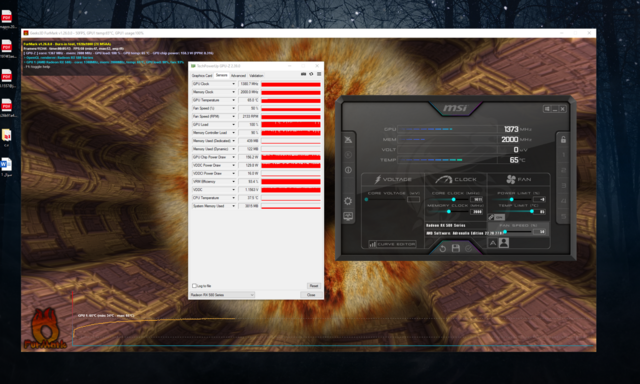Select the Clock panel header in Afterburner
This screenshot has width=640, height=384.
(x=456, y=179)
